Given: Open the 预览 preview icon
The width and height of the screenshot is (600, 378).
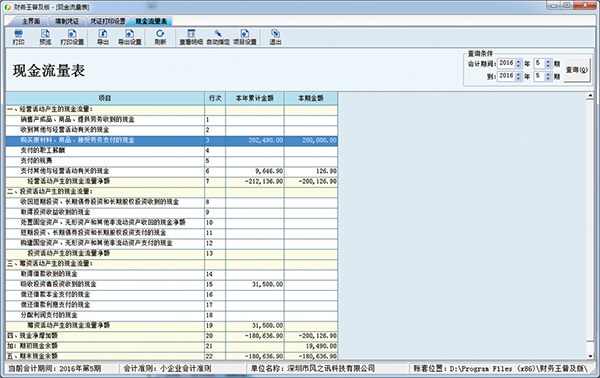Looking at the screenshot, I should (x=45, y=37).
